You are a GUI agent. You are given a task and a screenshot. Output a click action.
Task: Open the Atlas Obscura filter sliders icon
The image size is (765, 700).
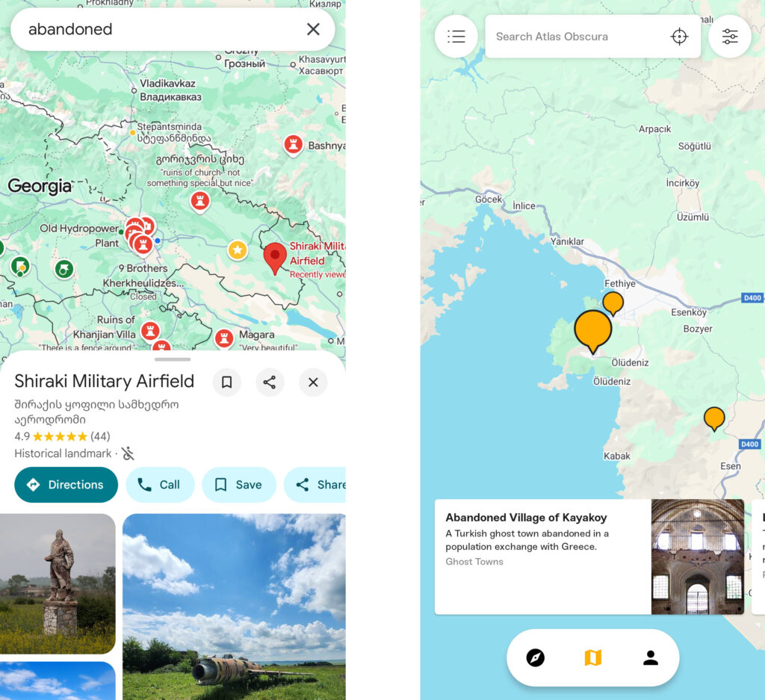pos(730,37)
